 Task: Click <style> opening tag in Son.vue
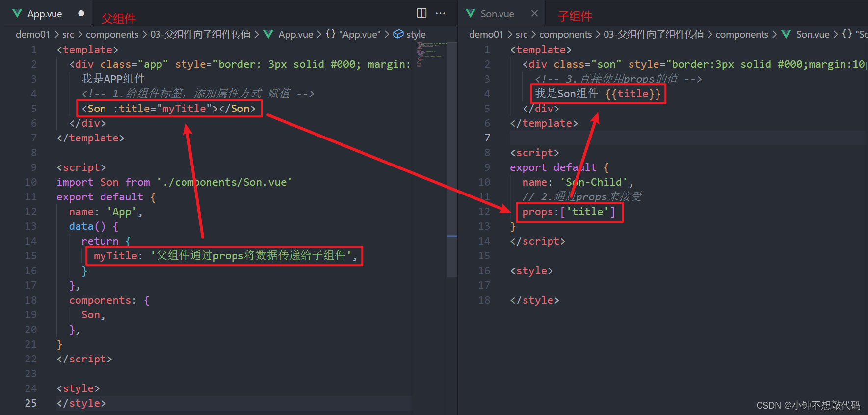pos(531,270)
